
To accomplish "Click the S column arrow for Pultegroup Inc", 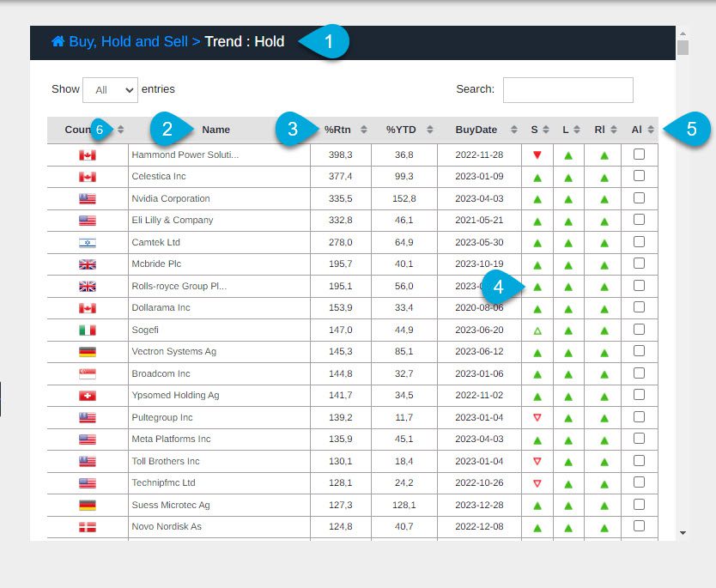I will (x=537, y=418).
